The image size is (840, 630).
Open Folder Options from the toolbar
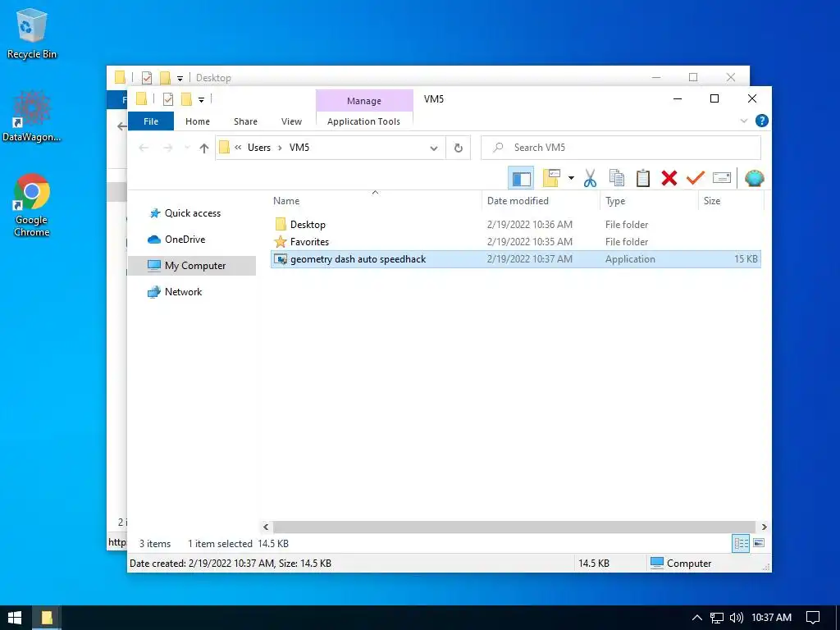(x=551, y=178)
